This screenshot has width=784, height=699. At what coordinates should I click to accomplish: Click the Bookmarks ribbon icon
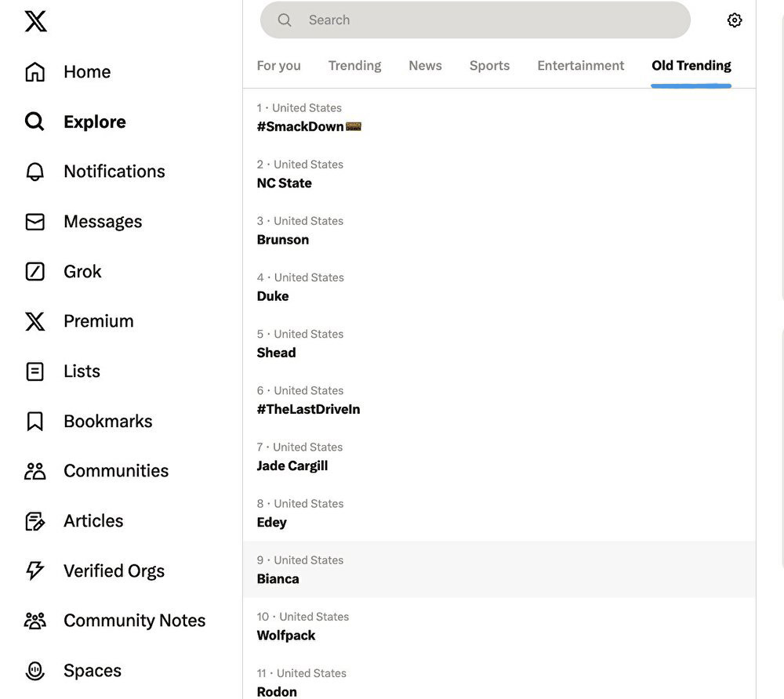coord(35,421)
